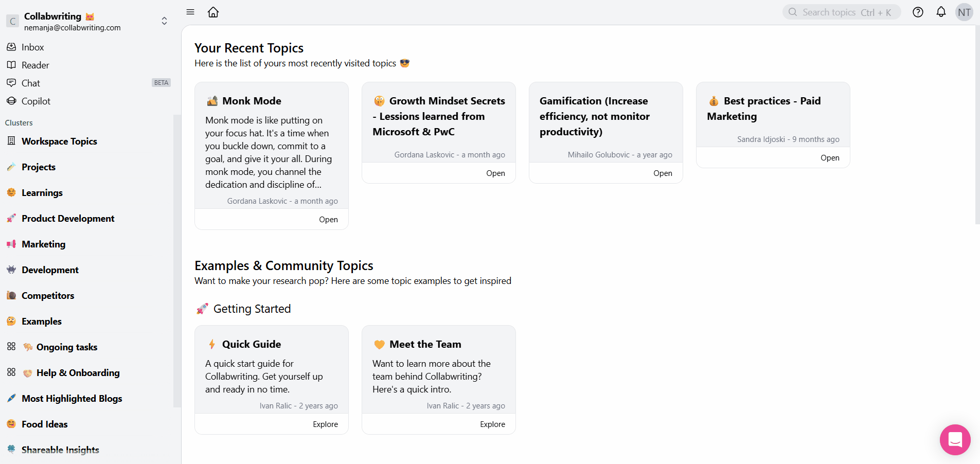Open the notifications bell

[x=941, y=12]
